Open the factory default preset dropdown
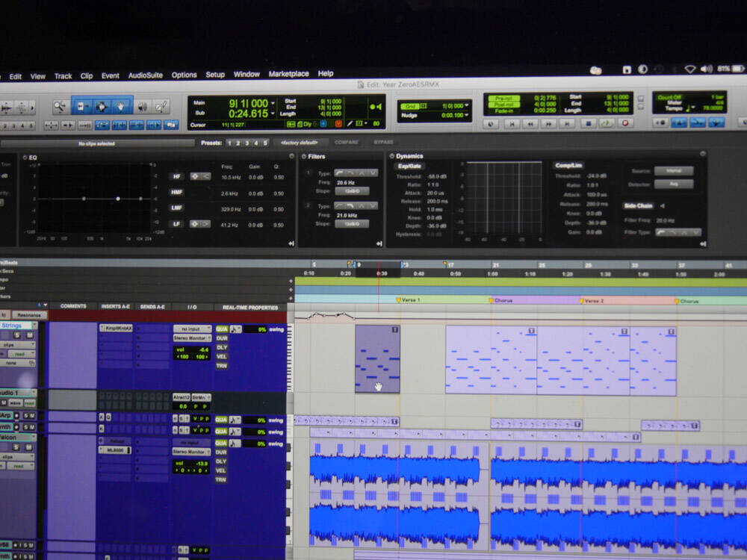The height and width of the screenshot is (560, 747). click(300, 143)
